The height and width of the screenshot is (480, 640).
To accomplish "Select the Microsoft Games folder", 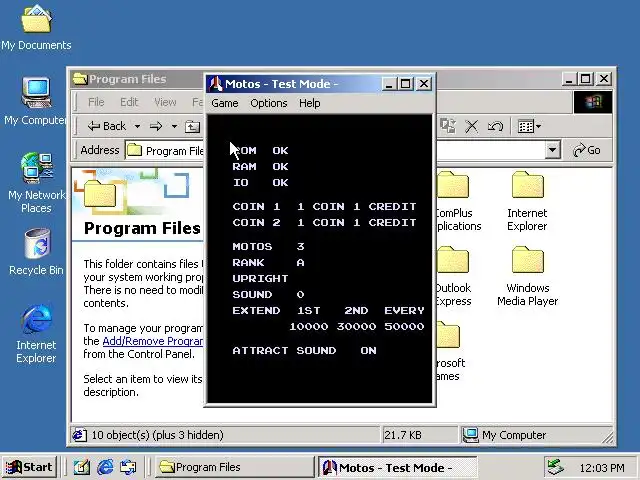I will (448, 351).
